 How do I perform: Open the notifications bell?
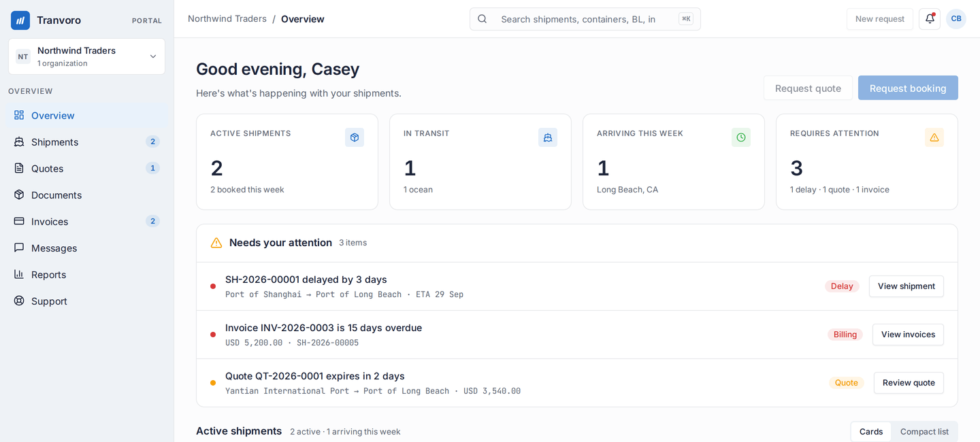tap(930, 19)
